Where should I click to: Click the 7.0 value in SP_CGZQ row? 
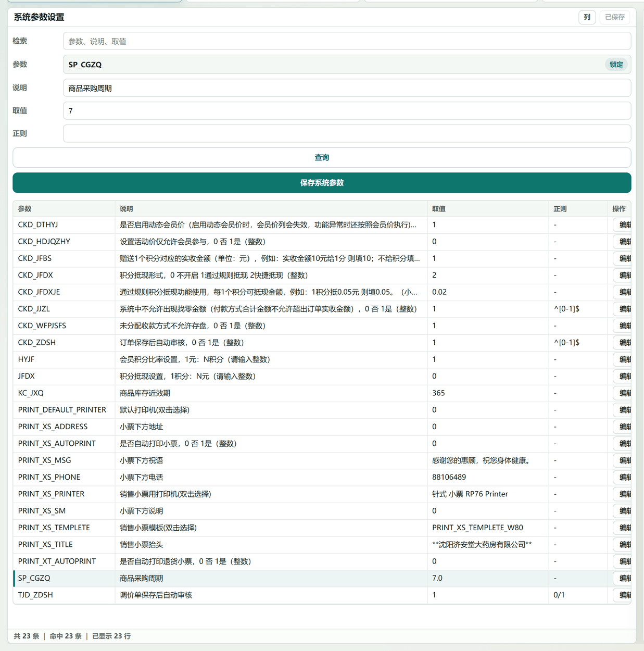437,578
